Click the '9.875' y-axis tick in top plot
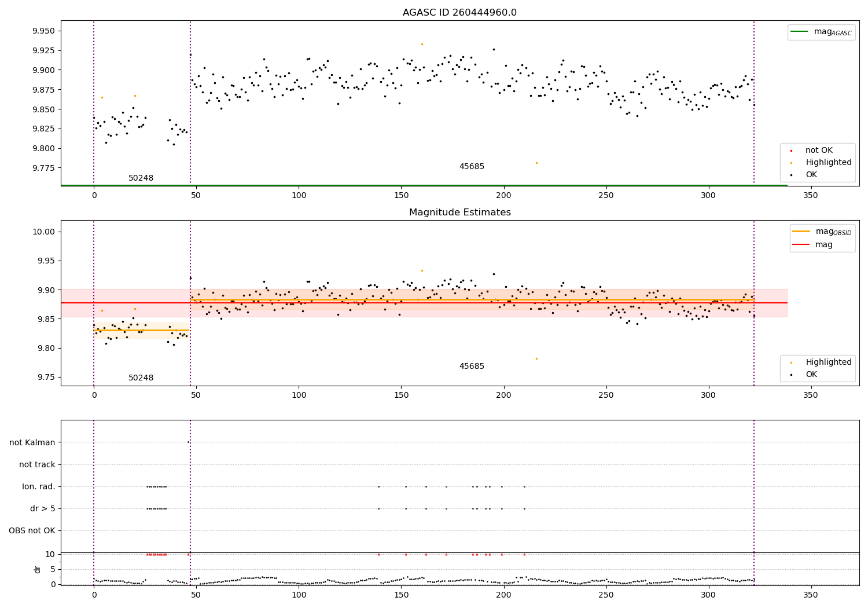This screenshot has width=868, height=608. 44,90
